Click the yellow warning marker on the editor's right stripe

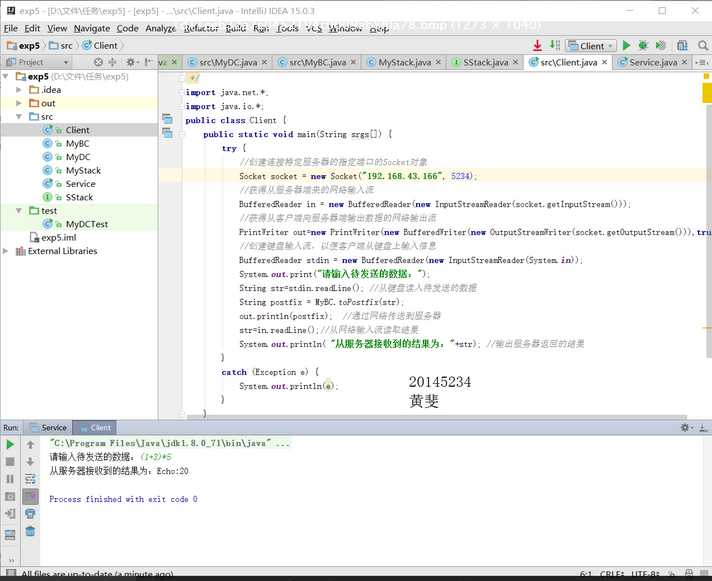pyautogui.click(x=707, y=93)
